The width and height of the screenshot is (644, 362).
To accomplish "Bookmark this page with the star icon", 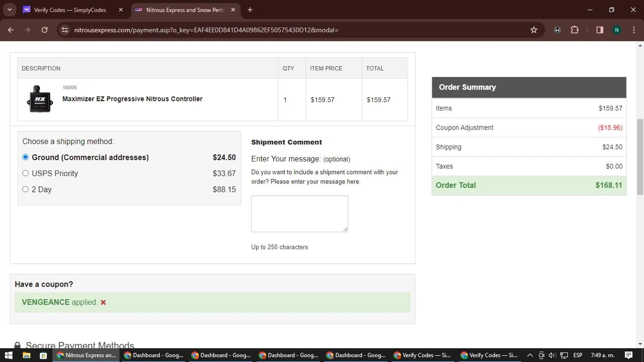I will [534, 30].
